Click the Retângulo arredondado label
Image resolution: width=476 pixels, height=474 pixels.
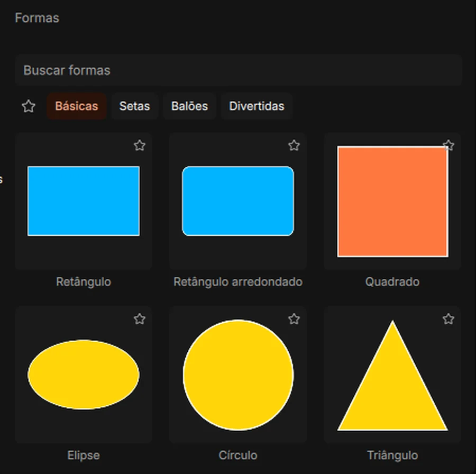pyautogui.click(x=238, y=282)
